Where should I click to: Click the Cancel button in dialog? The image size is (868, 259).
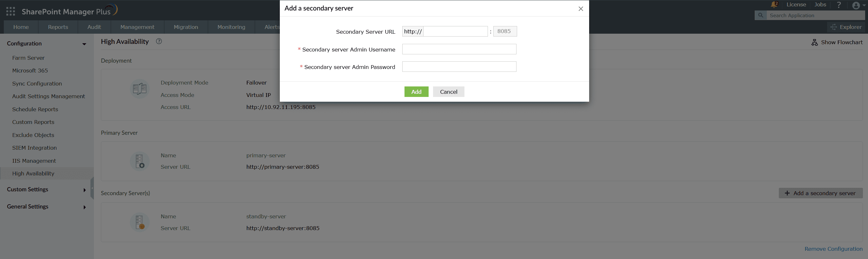tap(449, 92)
